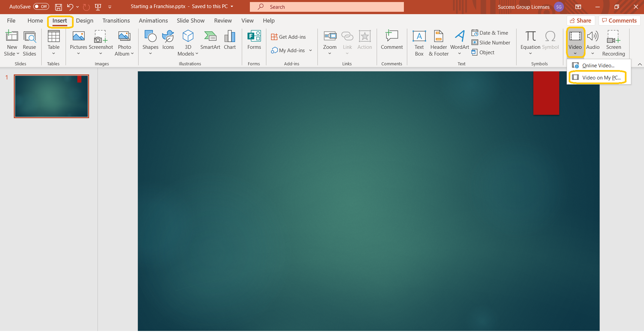Open the Audio dropdown

tap(593, 54)
